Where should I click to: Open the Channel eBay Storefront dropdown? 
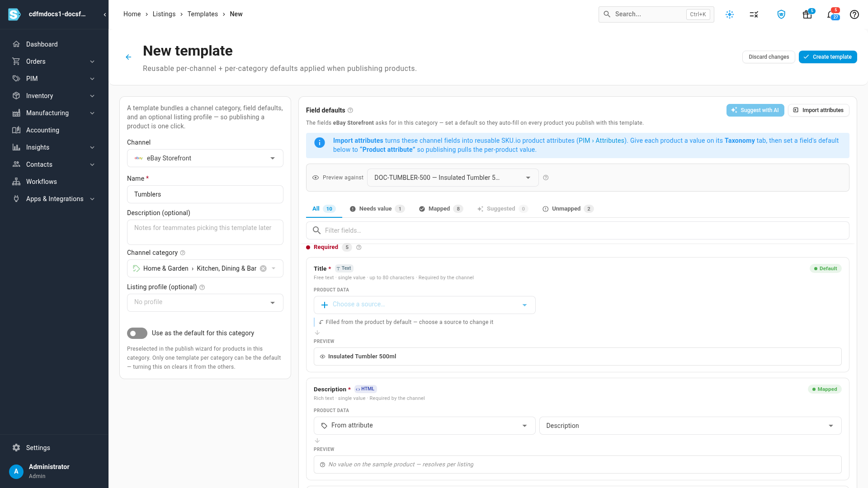[x=205, y=158]
